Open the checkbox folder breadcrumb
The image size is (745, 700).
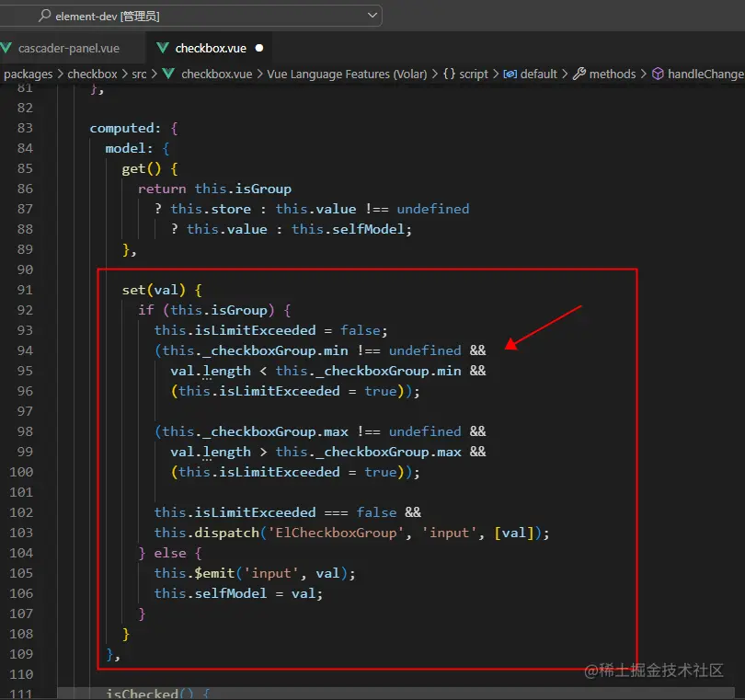(x=92, y=75)
